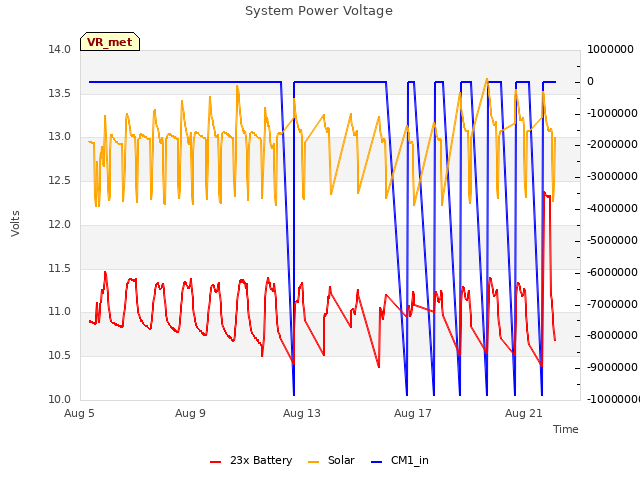Click the VR_met label tag
640x480 pixels.
[x=110, y=42]
